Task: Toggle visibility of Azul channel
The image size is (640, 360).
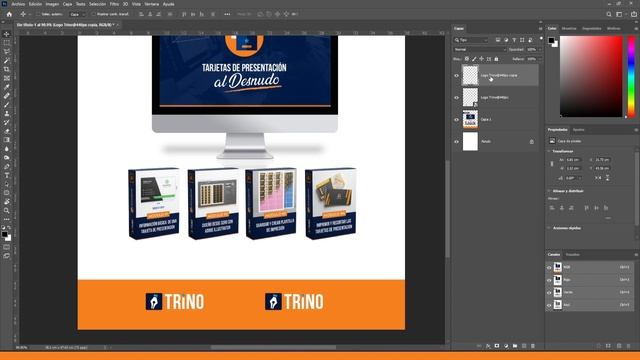Action: (549, 305)
